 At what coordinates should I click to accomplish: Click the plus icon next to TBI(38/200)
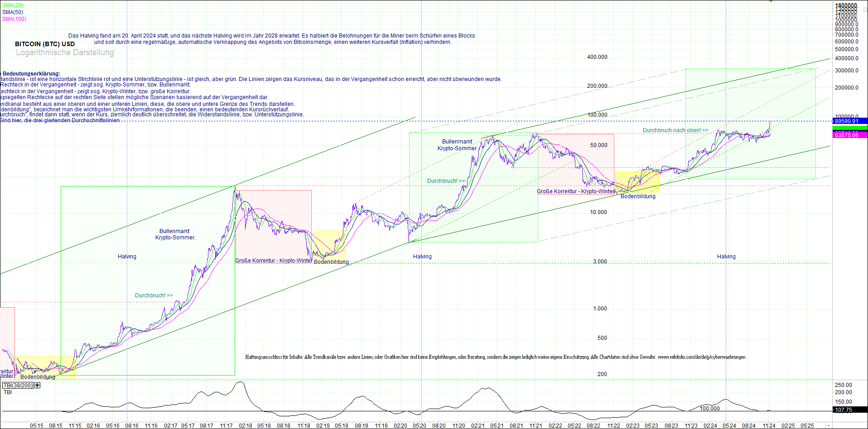pos(37,385)
